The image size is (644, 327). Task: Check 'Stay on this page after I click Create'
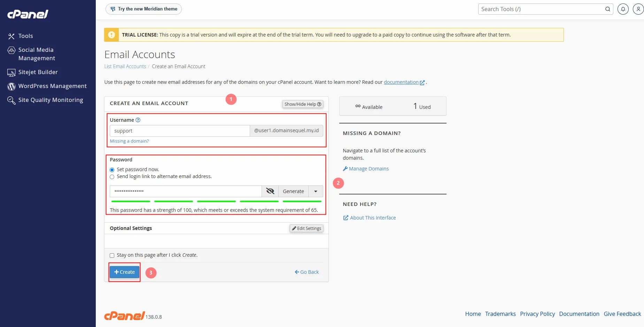tap(112, 255)
